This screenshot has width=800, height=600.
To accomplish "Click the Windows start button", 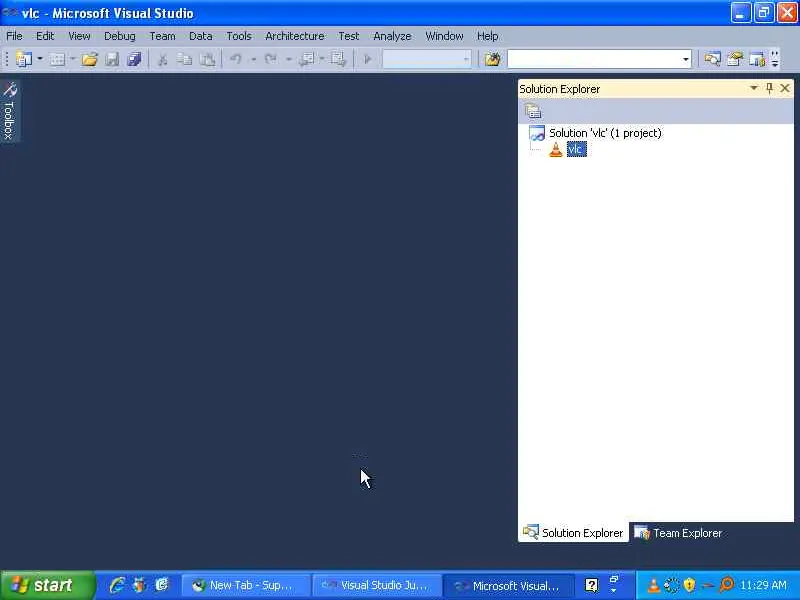I will coord(48,585).
